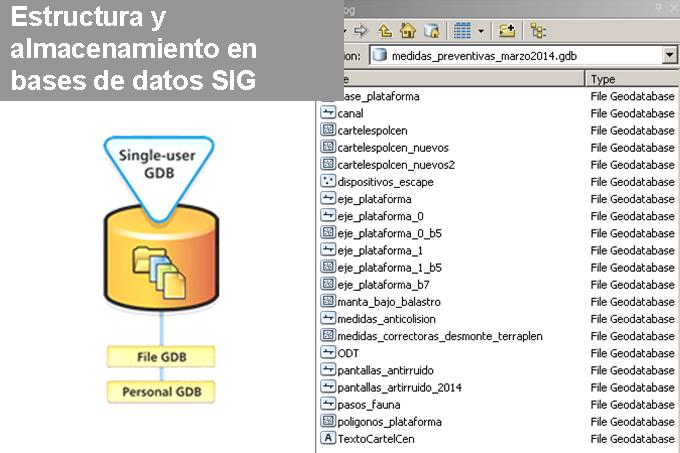The image size is (680, 453).
Task: Click the Connect to Folder toolbar icon
Action: [x=432, y=31]
